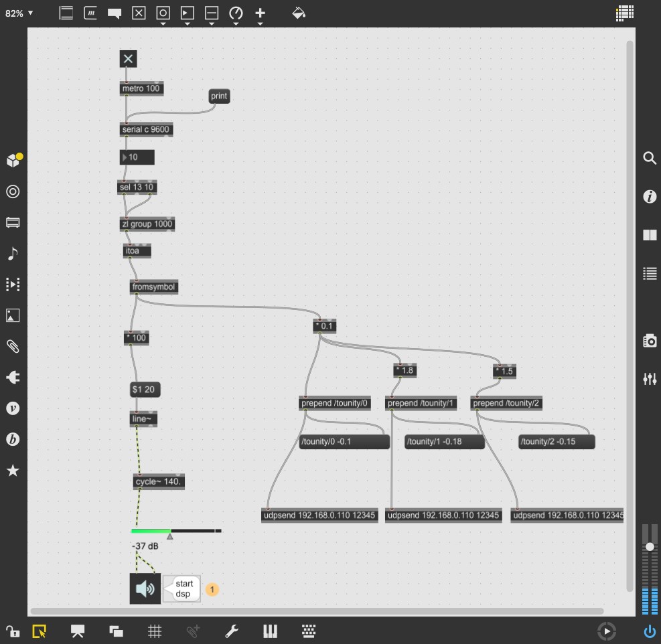Open the audio note browser icon
Image resolution: width=661 pixels, height=644 pixels.
13,254
